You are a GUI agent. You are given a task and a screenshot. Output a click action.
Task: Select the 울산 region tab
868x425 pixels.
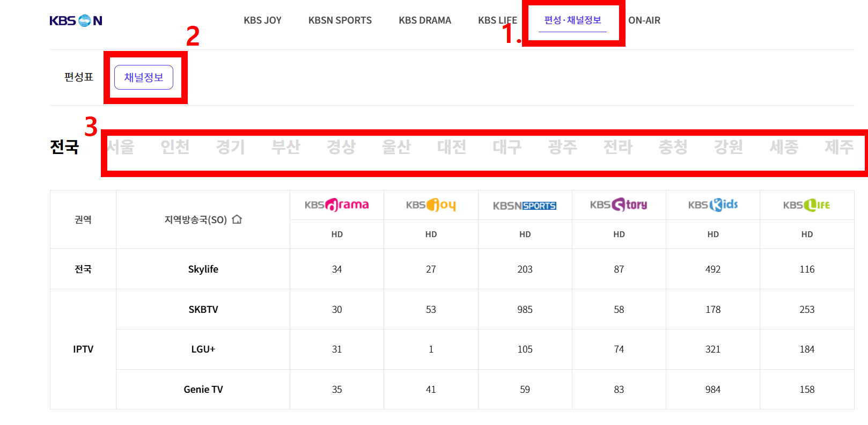click(x=396, y=146)
